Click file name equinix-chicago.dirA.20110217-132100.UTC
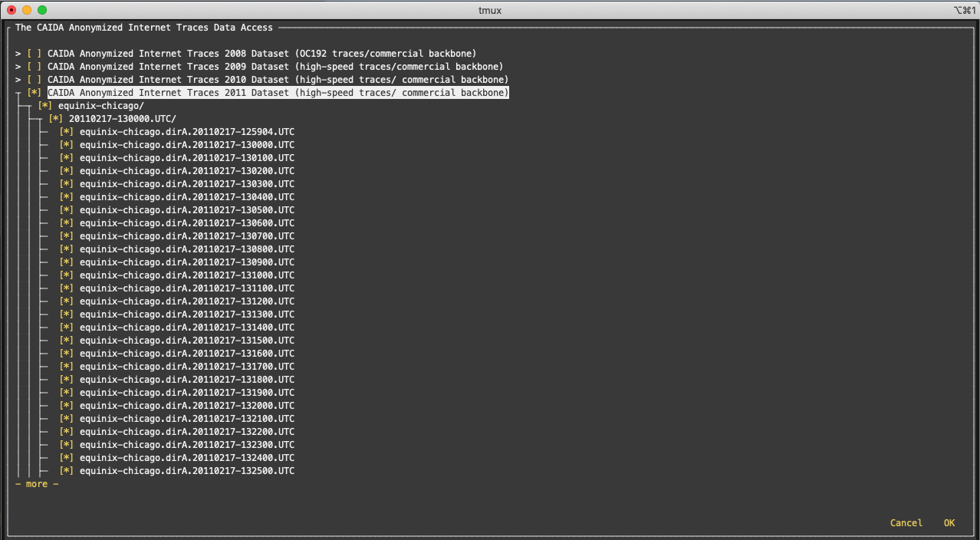This screenshot has width=980, height=540. coord(187,419)
